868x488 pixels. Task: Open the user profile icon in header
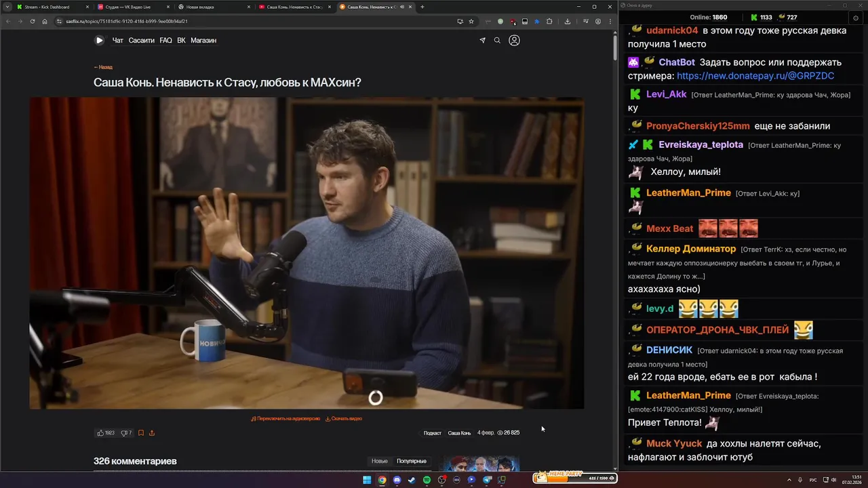pos(514,41)
